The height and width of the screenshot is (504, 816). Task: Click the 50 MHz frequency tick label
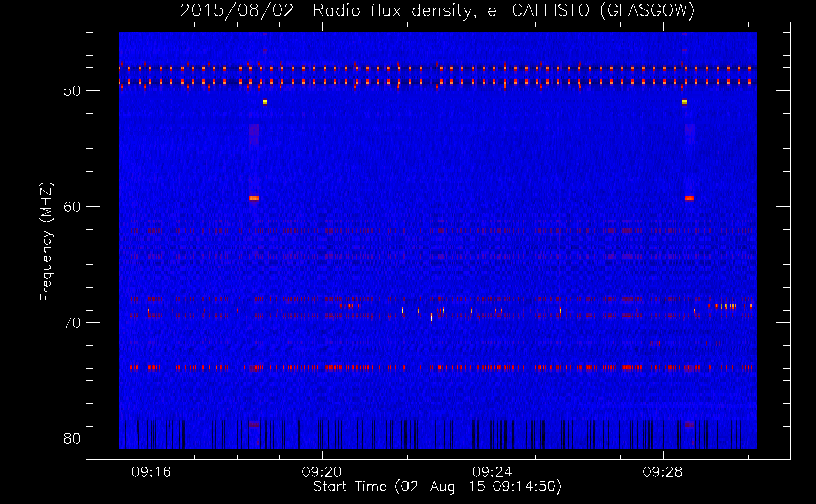tap(72, 91)
